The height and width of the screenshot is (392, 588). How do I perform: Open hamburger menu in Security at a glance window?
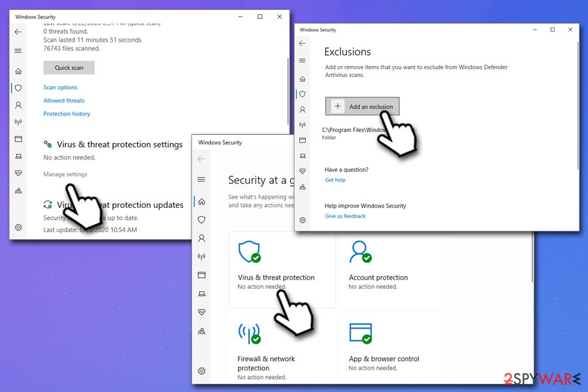[x=201, y=179]
